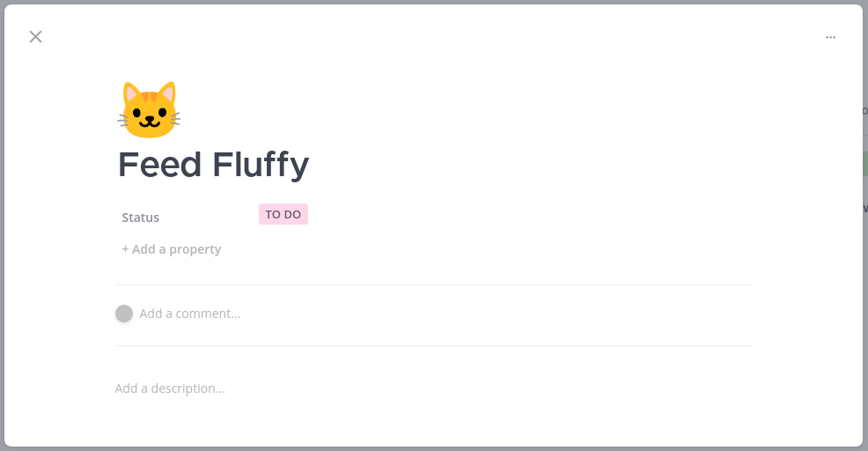868x451 pixels.
Task: Open the three-dots card options menu
Action: point(830,37)
